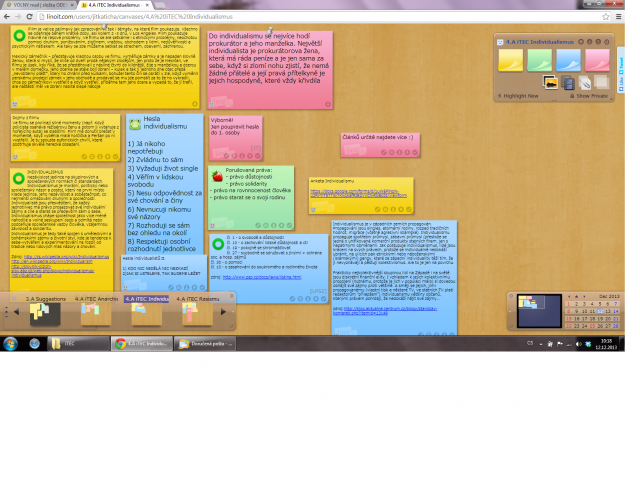Open the Anketa Individualismu survey link
The width and height of the screenshot is (640, 480).
pos(358,193)
